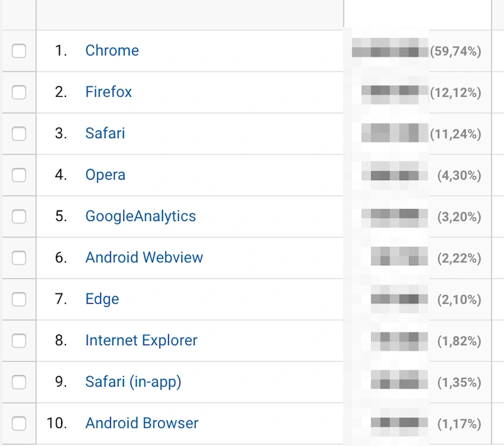Image resolution: width=504 pixels, height=446 pixels.
Task: Open the Internet Explorer link
Action: pos(141,340)
